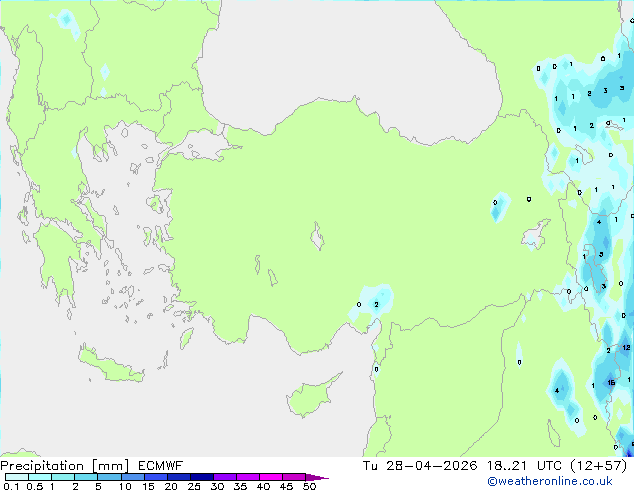The height and width of the screenshot is (490, 634).
Task: Open the weatheronline.co.uk link
Action: [x=550, y=481]
